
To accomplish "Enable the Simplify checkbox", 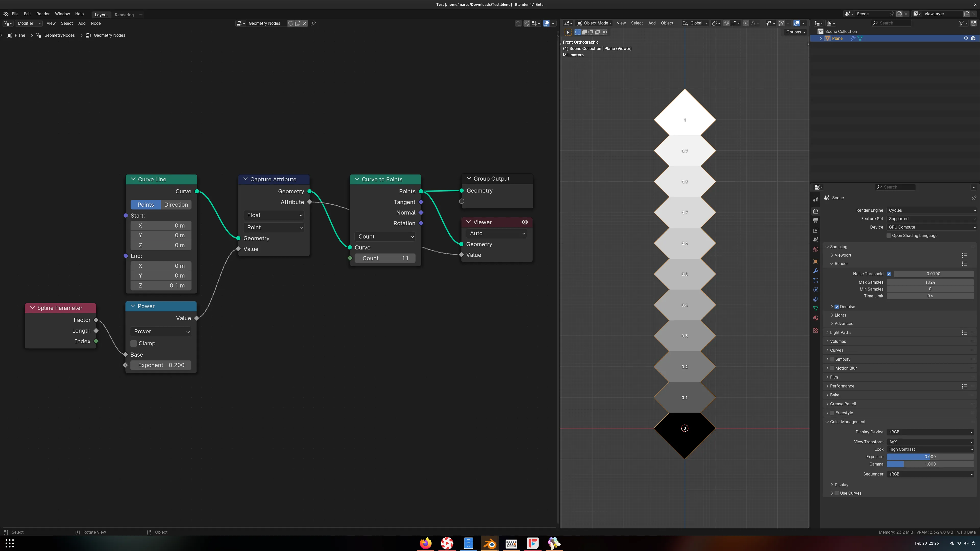I will pos(832,359).
